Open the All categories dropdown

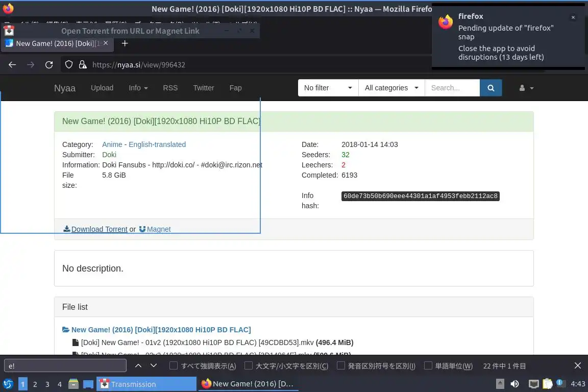click(x=391, y=88)
